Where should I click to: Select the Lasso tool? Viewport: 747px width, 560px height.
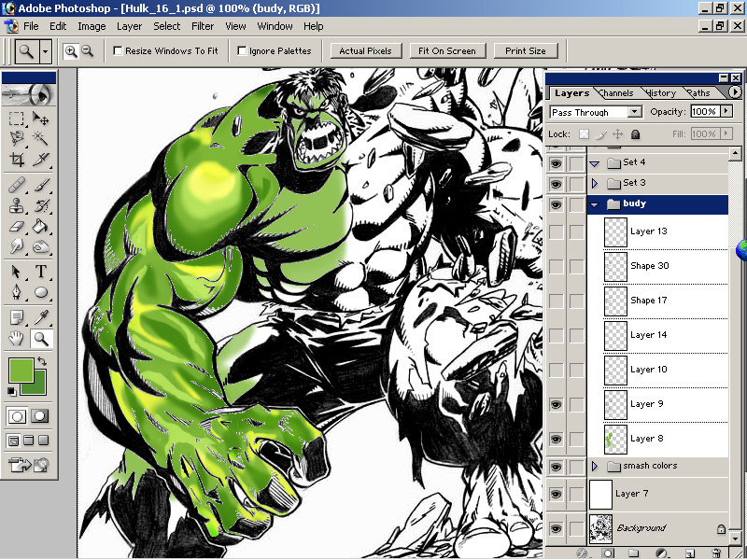[17, 138]
